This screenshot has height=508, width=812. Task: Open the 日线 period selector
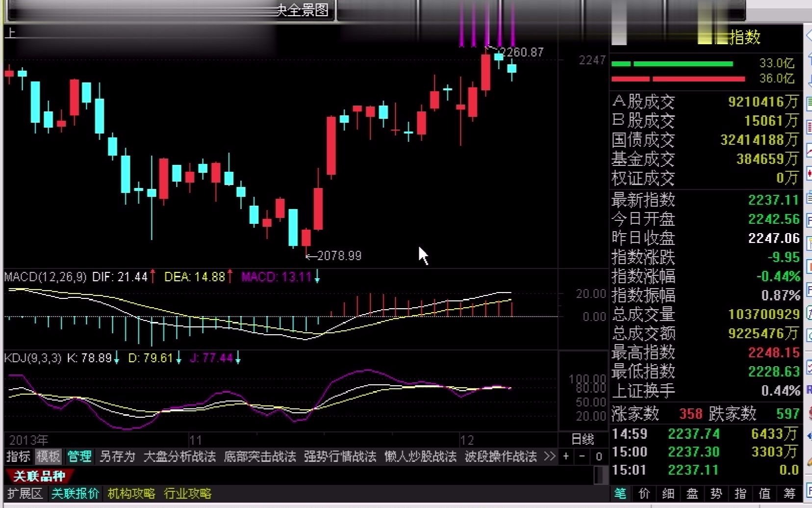583,439
